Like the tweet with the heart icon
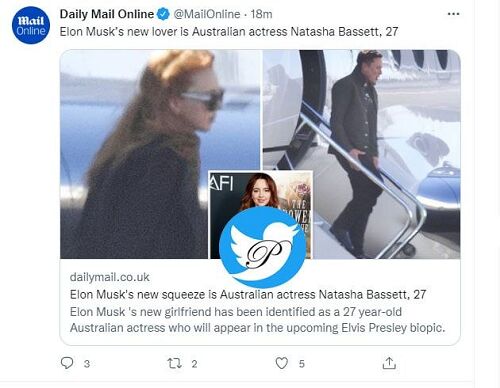Viewport: 500px width, 388px height. tap(282, 363)
